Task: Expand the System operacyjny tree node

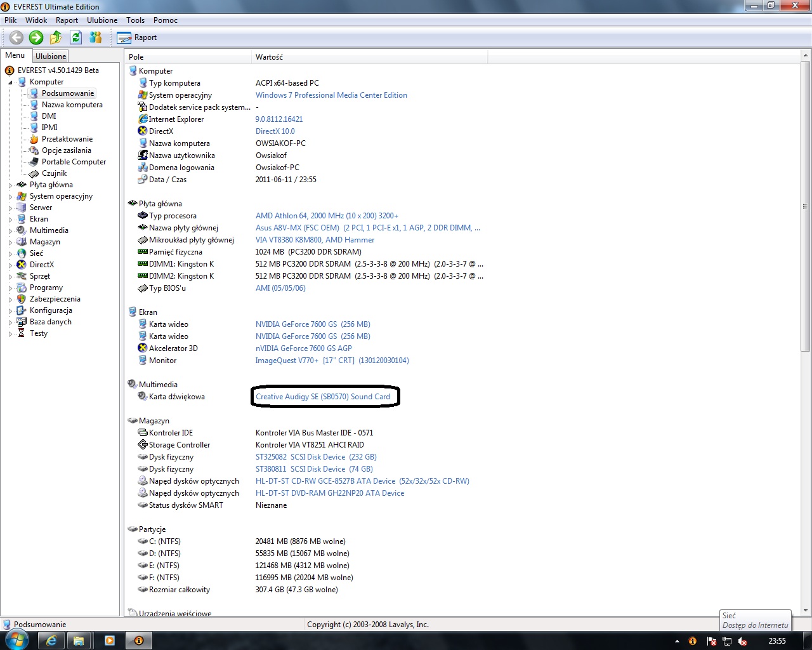Action: (x=10, y=197)
